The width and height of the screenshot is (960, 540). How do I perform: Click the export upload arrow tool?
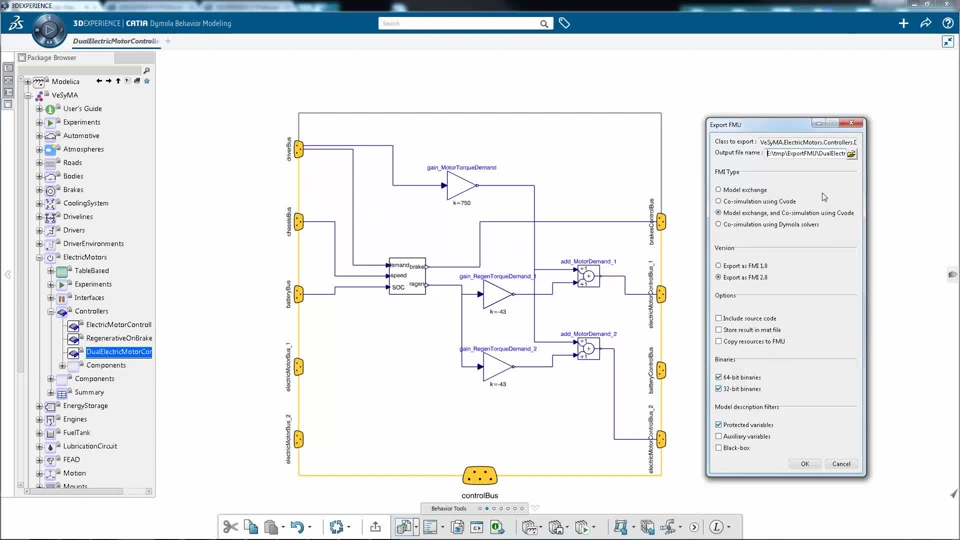[375, 527]
